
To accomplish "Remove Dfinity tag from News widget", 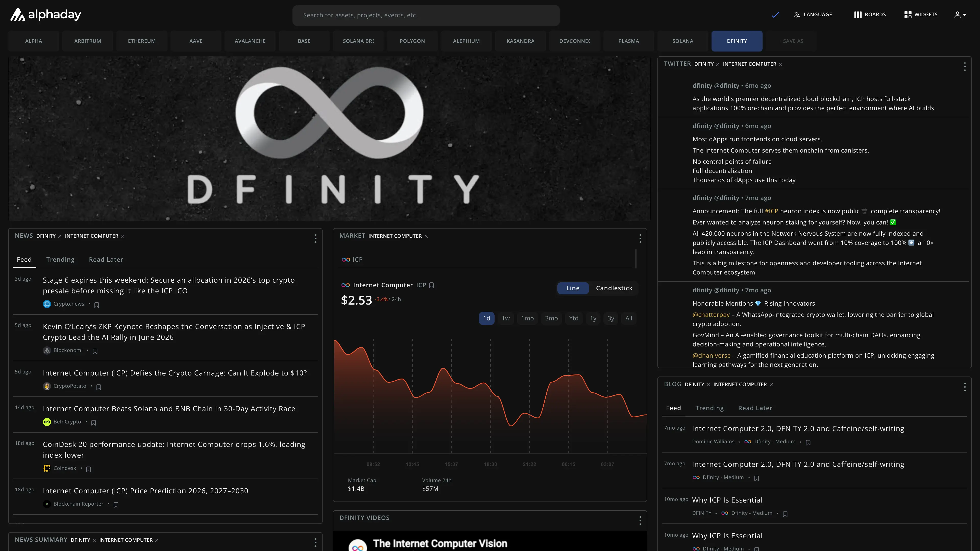I will [x=60, y=236].
